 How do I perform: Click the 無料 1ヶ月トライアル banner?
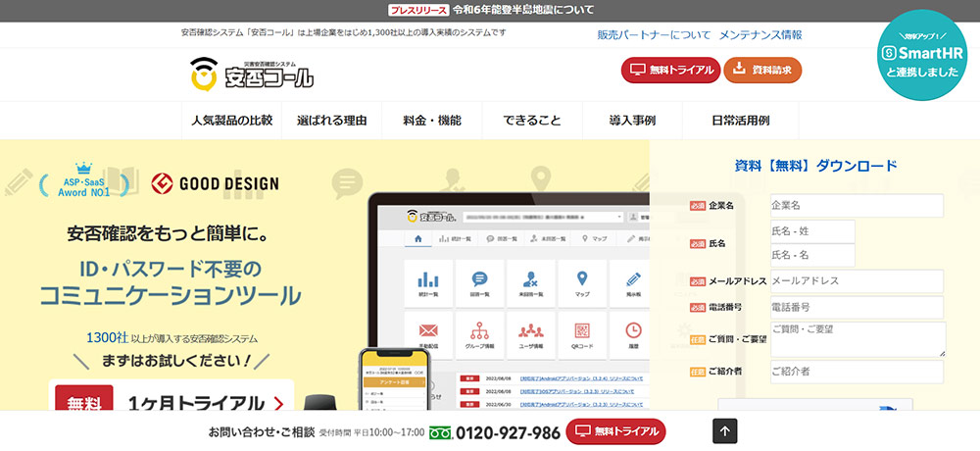(171, 396)
